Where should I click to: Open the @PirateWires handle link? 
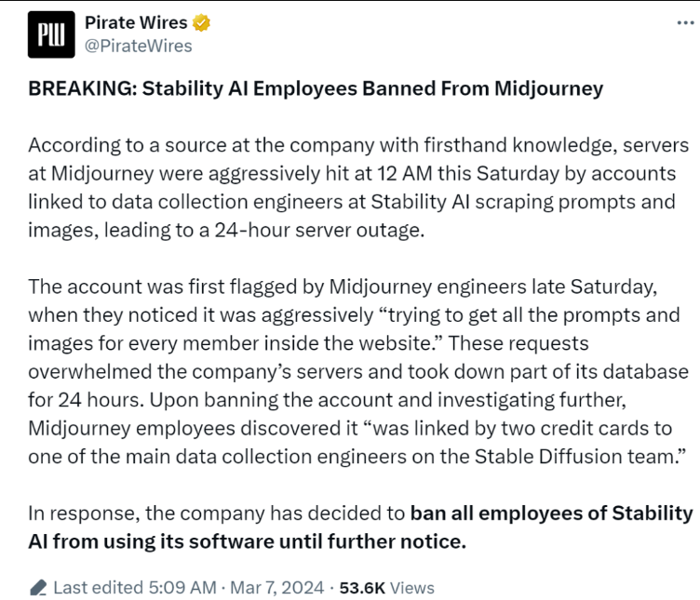coord(139,46)
